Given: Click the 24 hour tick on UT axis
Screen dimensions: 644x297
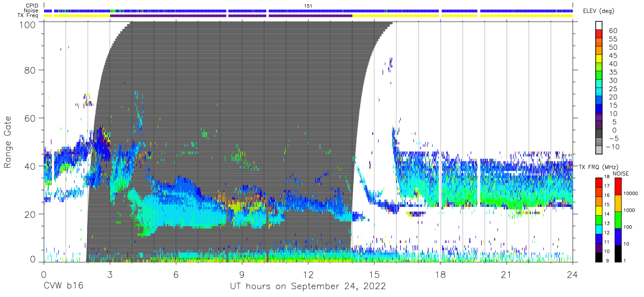Looking at the screenshot, I should tap(573, 274).
